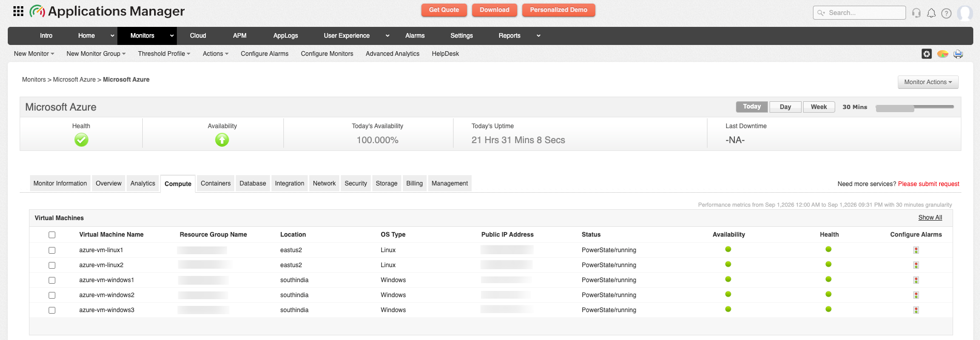Click the Microsoft Azure breadcrumb link

[74, 80]
